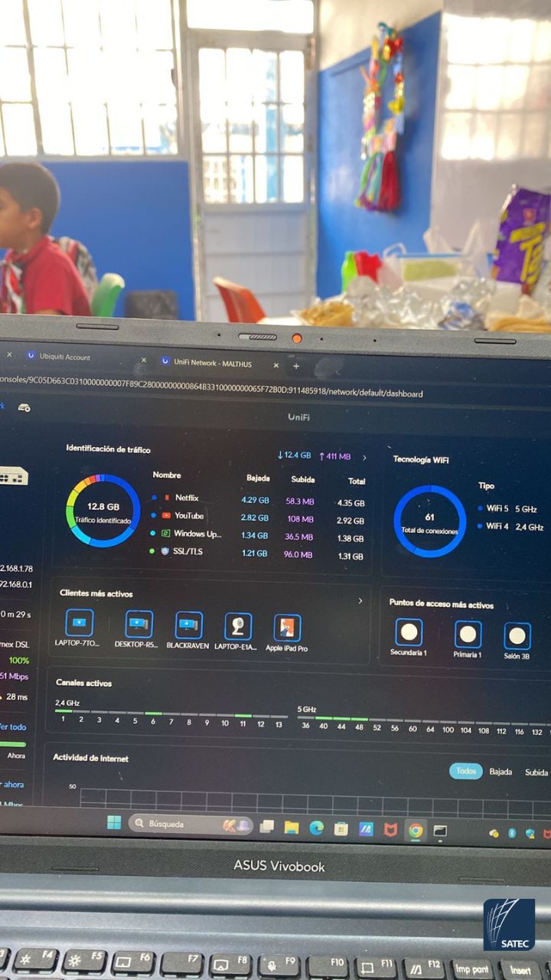Expand the Clientes más activos chevron
This screenshot has height=980, width=551.
(360, 601)
